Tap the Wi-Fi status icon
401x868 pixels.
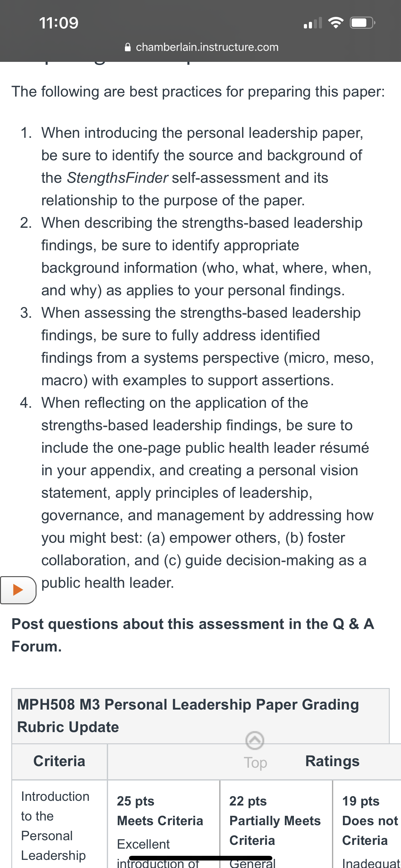tap(335, 23)
